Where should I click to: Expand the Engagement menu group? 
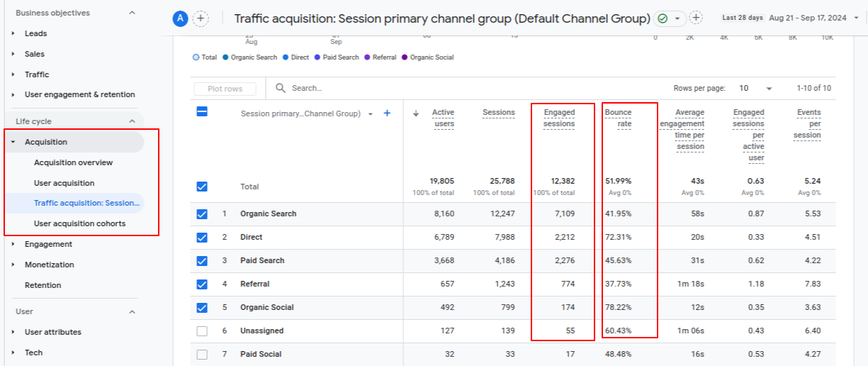click(x=13, y=244)
